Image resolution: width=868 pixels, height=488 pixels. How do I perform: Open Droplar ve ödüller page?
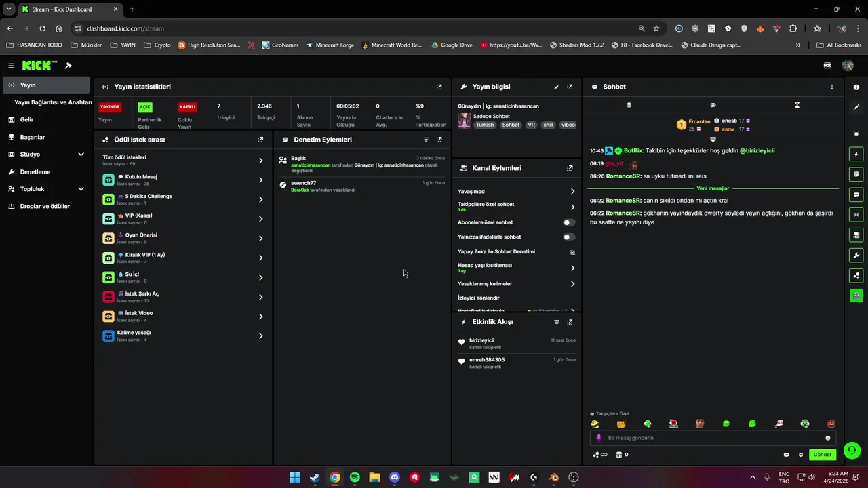[x=45, y=207]
